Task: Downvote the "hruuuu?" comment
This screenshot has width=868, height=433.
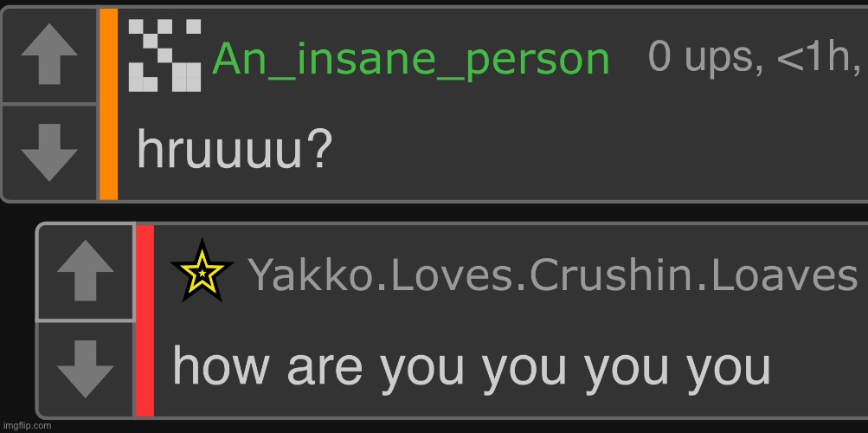Action: pos(49,152)
